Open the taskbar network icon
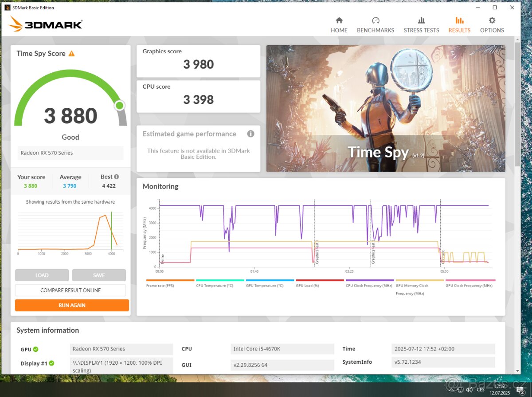The height and width of the screenshot is (397, 532). (x=461, y=389)
